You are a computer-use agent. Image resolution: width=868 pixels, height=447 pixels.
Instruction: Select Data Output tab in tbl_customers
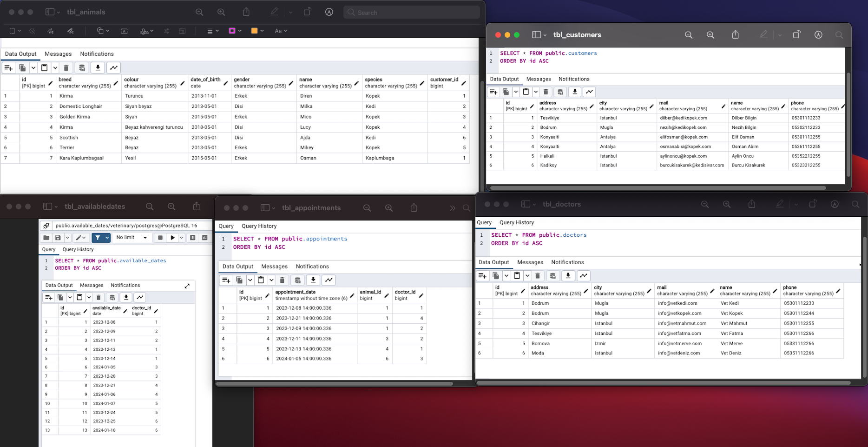504,79
